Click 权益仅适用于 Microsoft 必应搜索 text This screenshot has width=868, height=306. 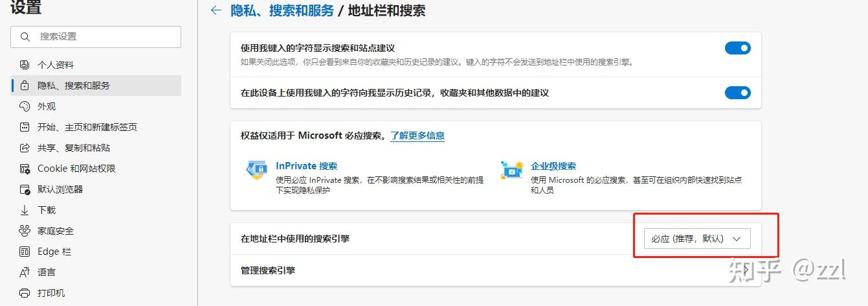coord(313,135)
